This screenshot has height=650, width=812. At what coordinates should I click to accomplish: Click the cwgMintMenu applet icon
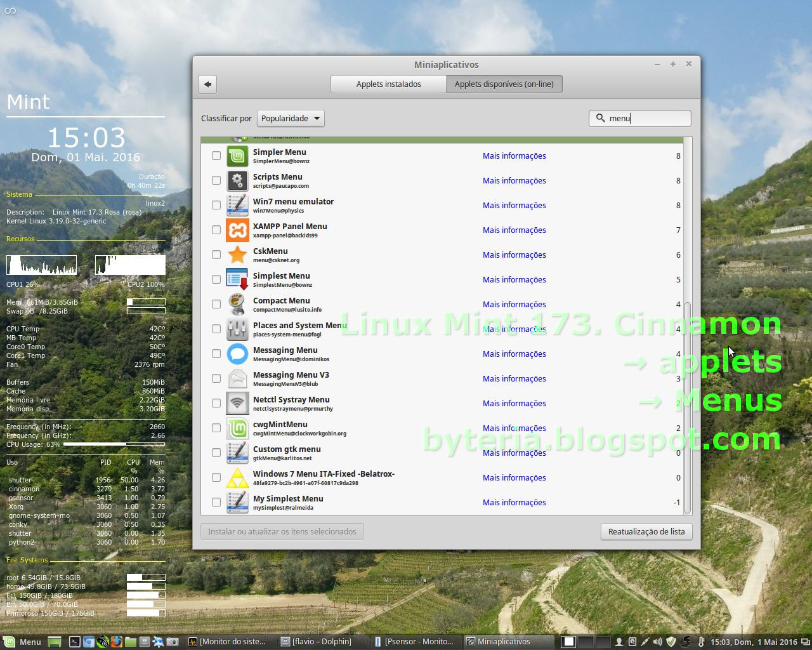tap(237, 428)
